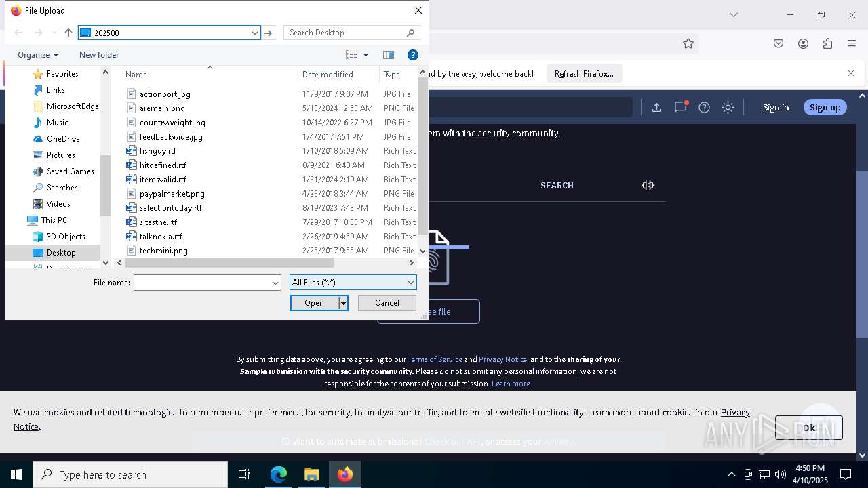Click the API icon next to SEARCH tab

(648, 185)
